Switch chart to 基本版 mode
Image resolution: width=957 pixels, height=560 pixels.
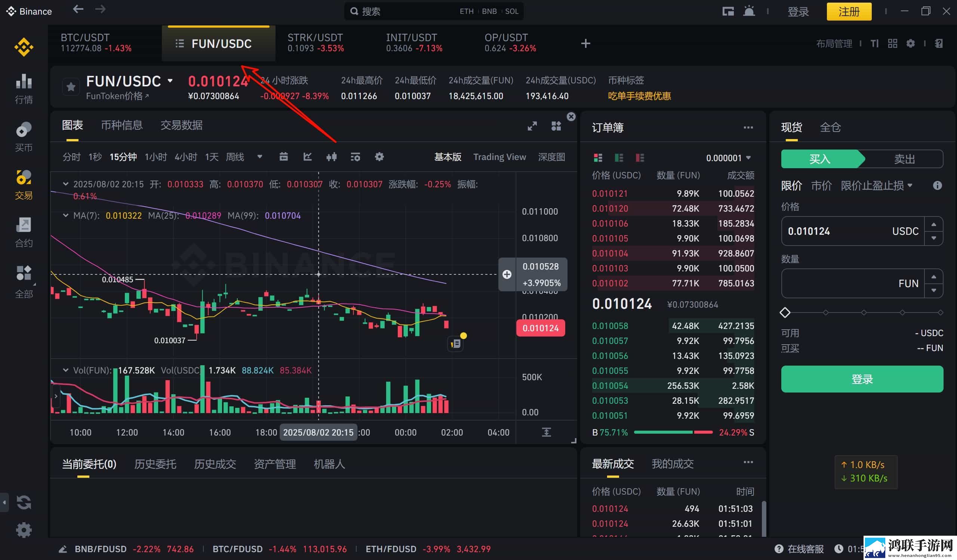coord(448,157)
